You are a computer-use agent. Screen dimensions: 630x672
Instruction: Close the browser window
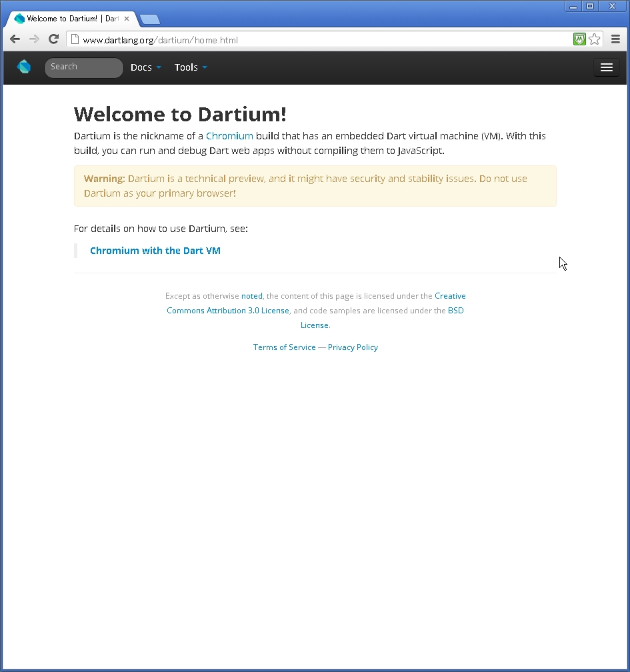(x=613, y=7)
